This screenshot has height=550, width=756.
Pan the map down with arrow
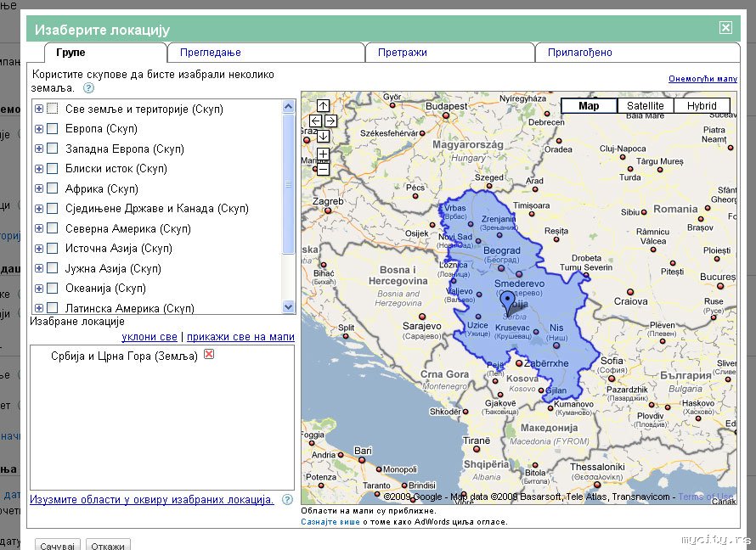tap(323, 137)
